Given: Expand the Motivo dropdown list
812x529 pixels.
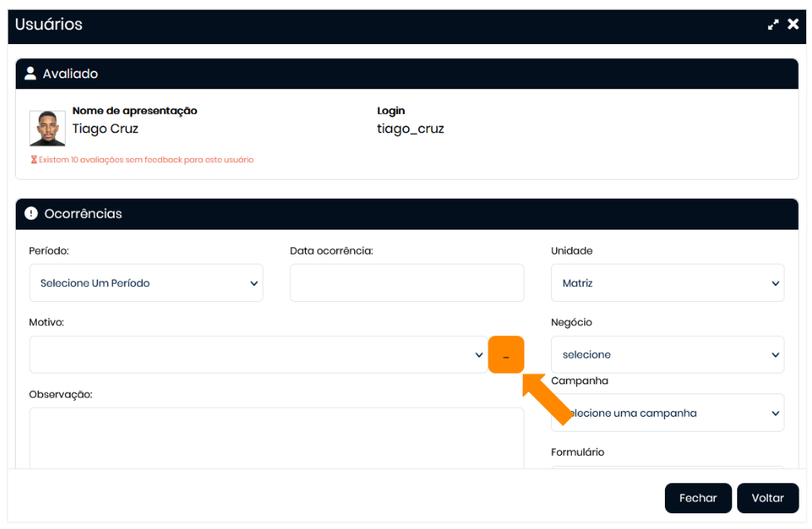Looking at the screenshot, I should [x=258, y=355].
